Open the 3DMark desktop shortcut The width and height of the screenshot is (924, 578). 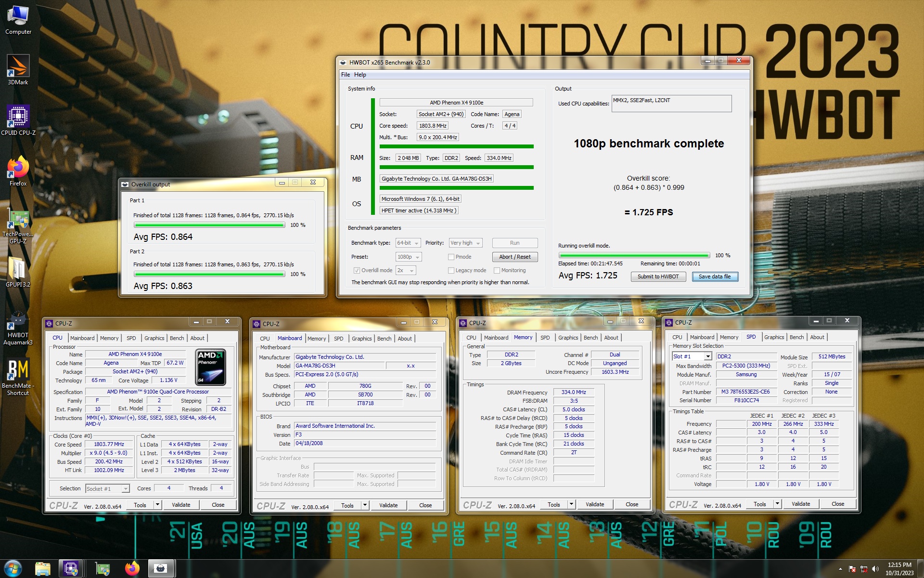point(18,70)
